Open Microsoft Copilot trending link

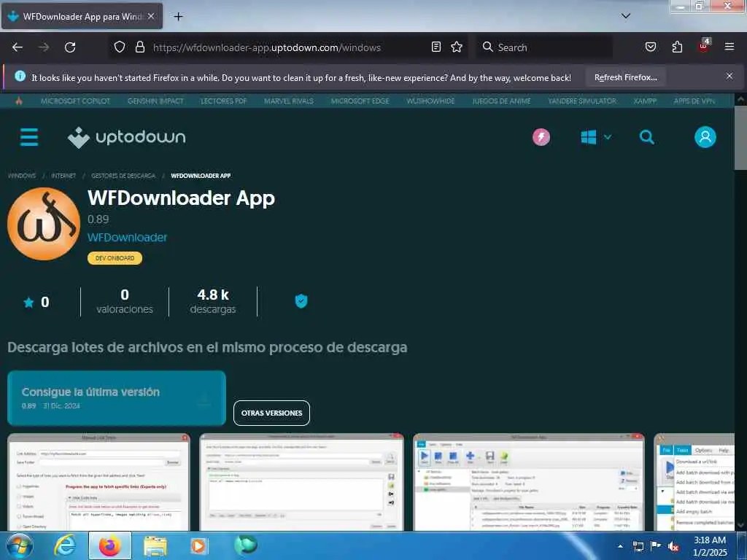[75, 101]
